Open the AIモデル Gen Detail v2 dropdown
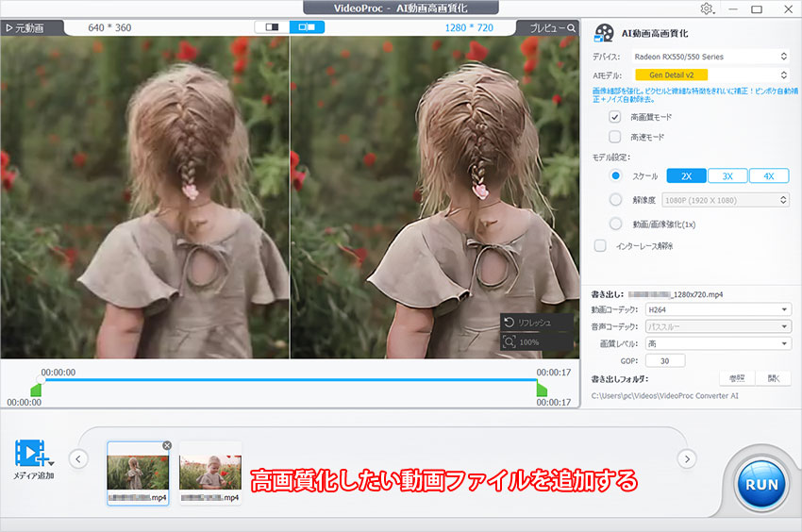 click(x=710, y=75)
